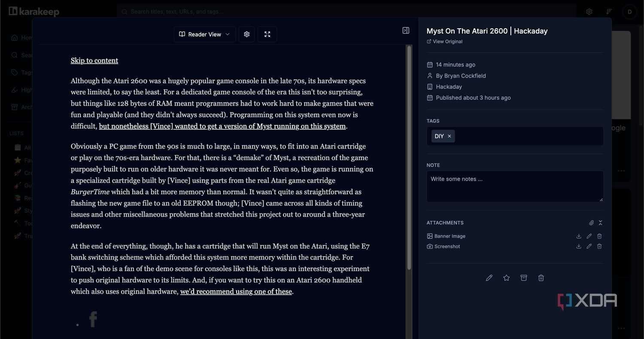Edit the bookmark with the pencil icon

coord(489,278)
